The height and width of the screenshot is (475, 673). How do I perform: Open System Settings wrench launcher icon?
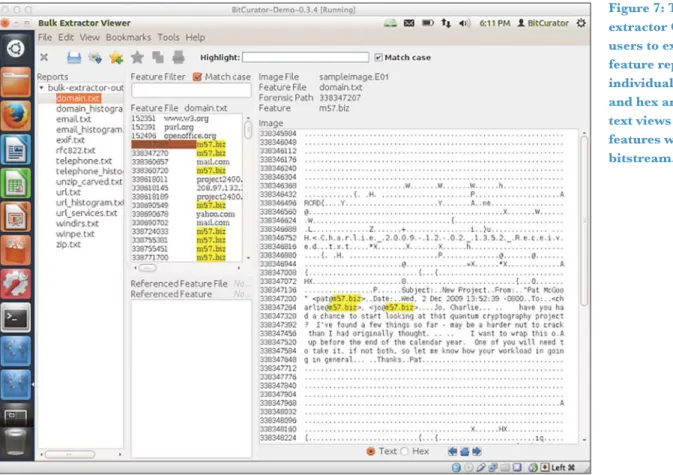pos(16,284)
